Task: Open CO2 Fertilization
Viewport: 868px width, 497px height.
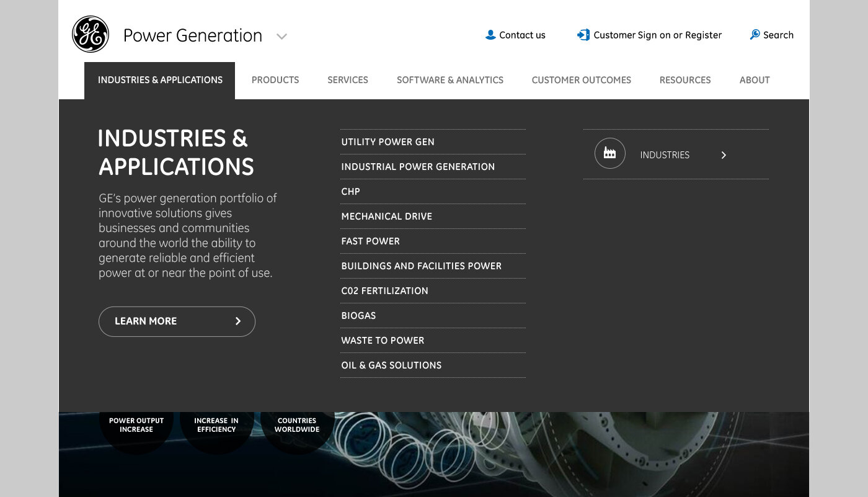Action: 433,291
